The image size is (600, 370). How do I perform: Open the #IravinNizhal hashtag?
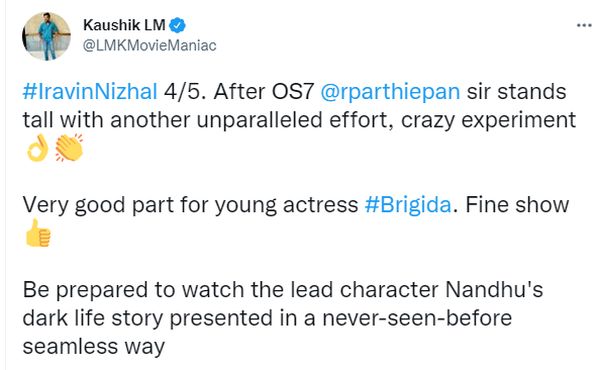tap(90, 92)
